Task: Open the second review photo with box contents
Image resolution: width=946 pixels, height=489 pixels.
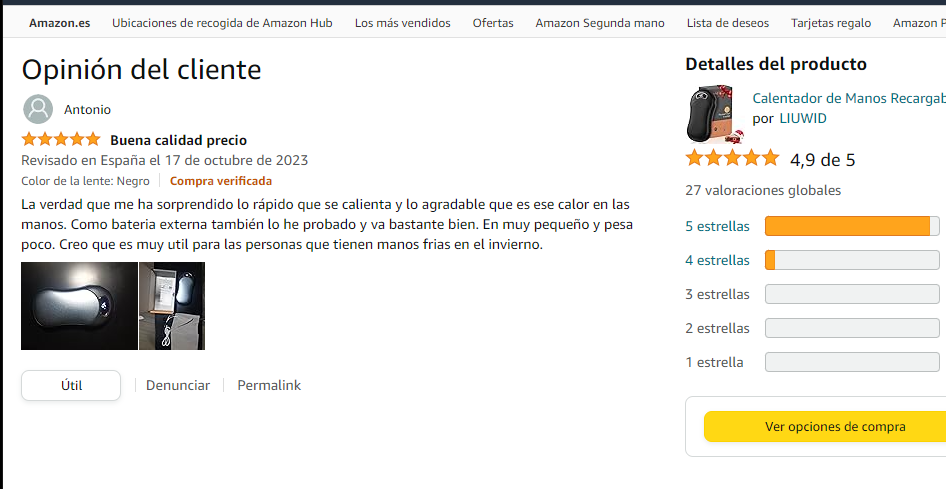Action: coord(172,306)
